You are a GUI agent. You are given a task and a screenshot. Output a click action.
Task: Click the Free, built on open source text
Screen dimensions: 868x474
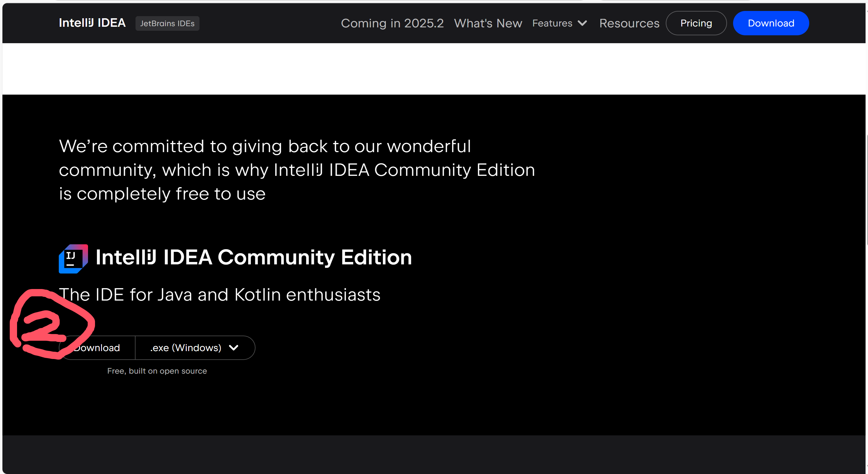point(157,371)
